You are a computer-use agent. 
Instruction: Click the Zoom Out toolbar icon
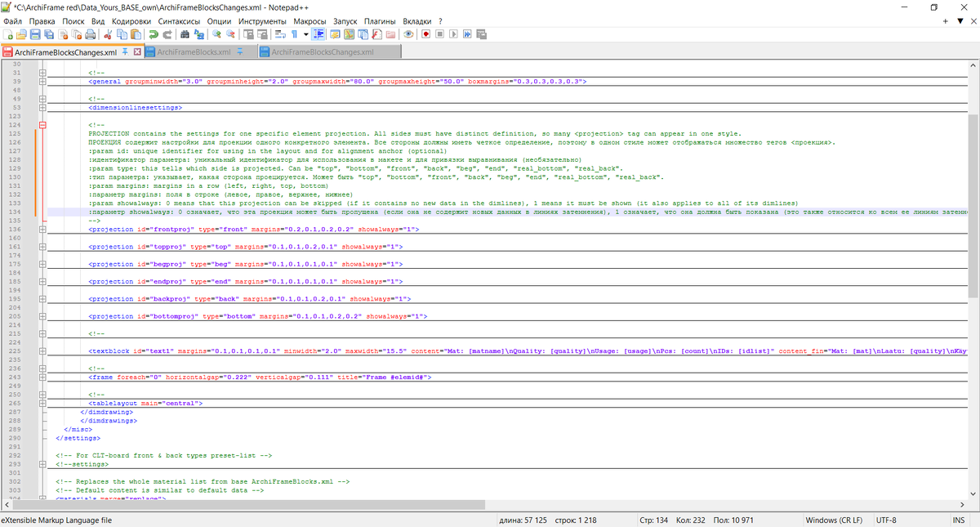pos(230,34)
